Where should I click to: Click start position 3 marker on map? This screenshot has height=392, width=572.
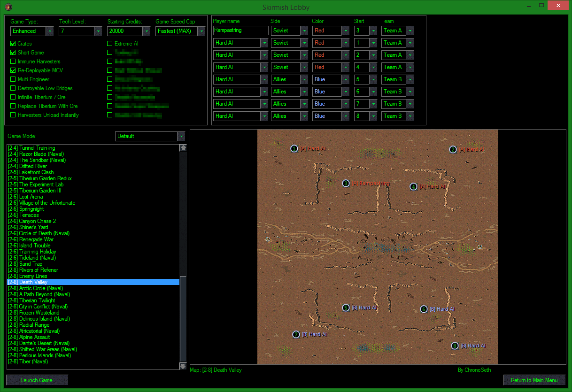346,184
